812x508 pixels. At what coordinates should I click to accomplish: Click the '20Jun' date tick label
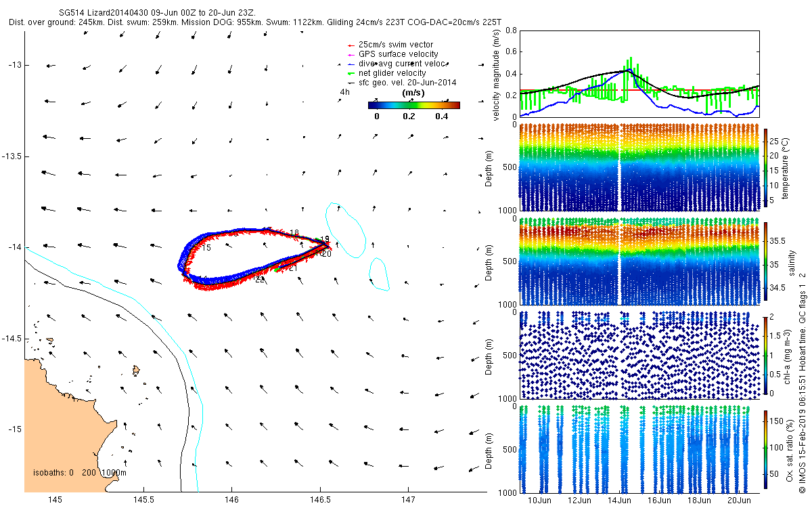tap(739, 501)
